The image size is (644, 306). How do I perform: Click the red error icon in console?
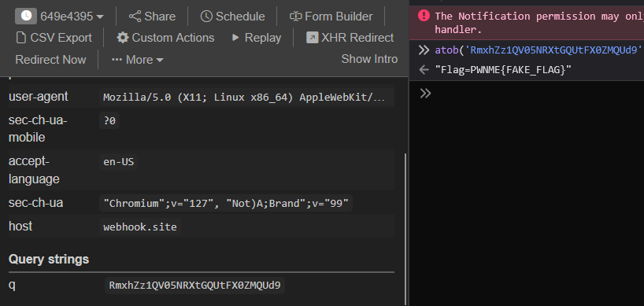click(x=424, y=16)
